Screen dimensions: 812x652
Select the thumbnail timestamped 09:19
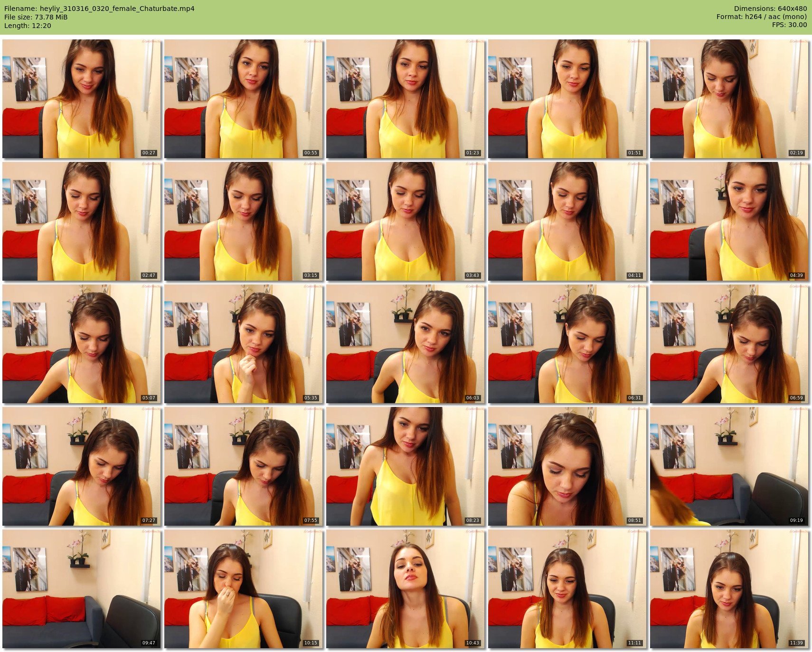[x=729, y=466]
